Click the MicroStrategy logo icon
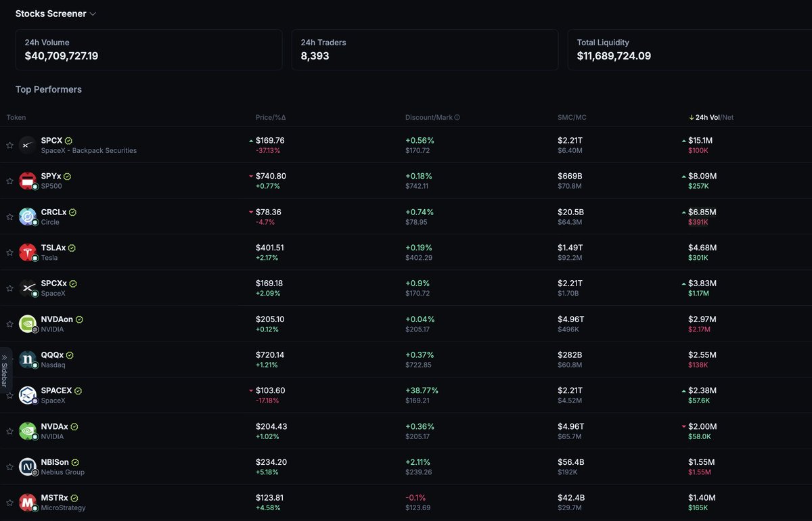Screen dimensions: 812x521 coord(28,503)
